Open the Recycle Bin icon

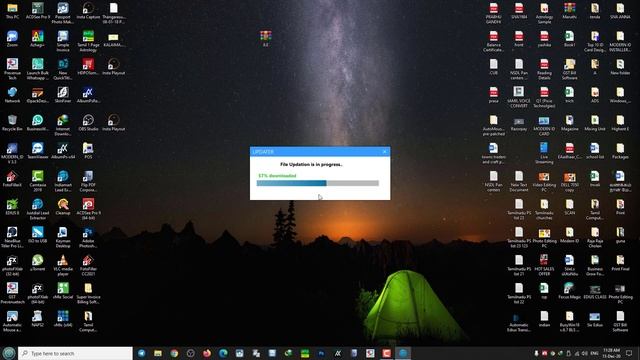pyautogui.click(x=12, y=123)
